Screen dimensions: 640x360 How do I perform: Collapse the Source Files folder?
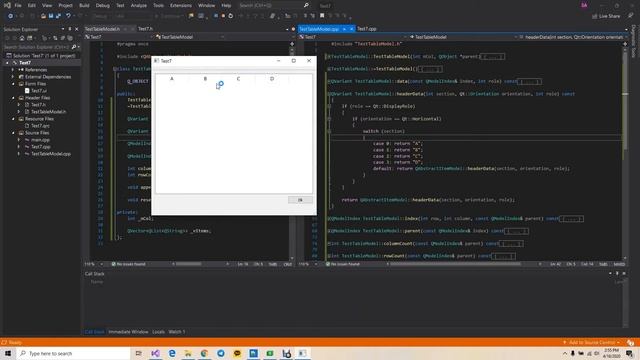tap(13, 133)
